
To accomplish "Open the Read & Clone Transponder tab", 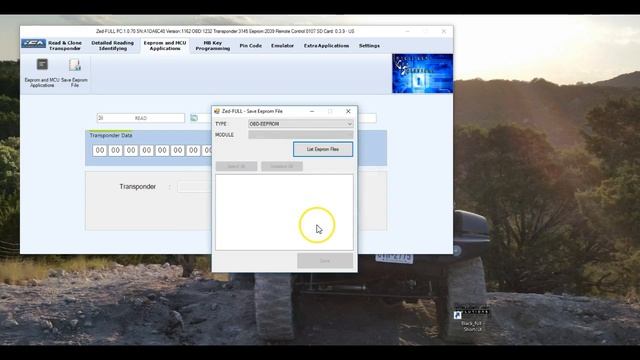I will [65, 45].
